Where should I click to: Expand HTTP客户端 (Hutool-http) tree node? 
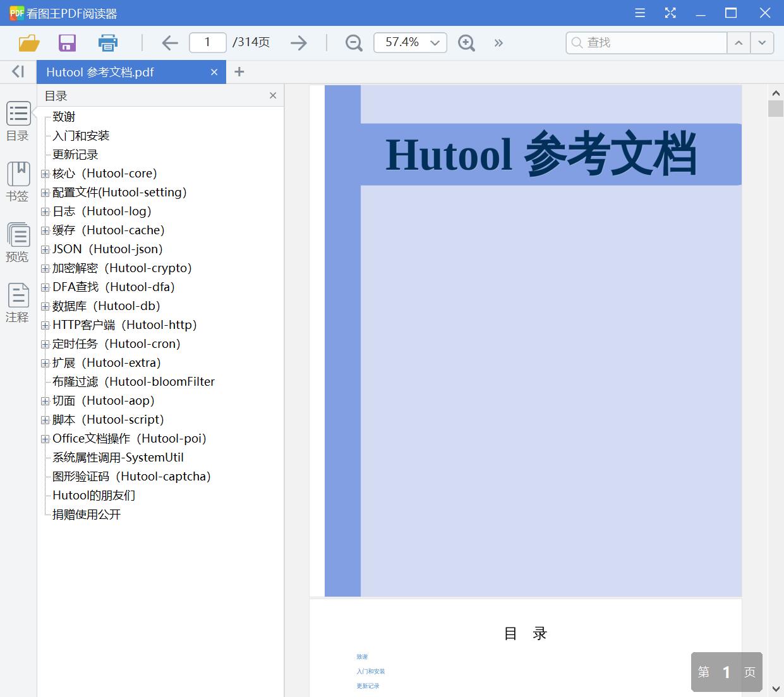click(x=45, y=325)
